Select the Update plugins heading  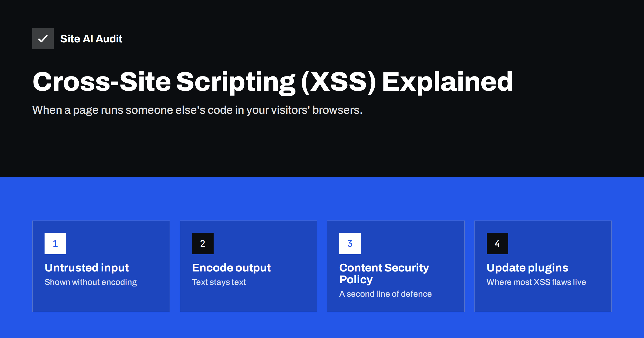(527, 268)
